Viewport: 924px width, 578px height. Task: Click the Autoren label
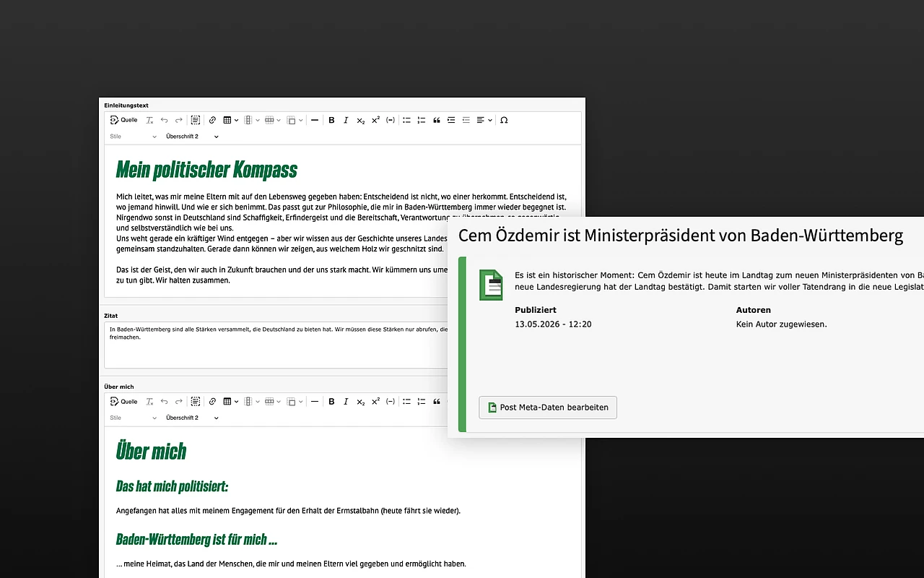pyautogui.click(x=754, y=310)
